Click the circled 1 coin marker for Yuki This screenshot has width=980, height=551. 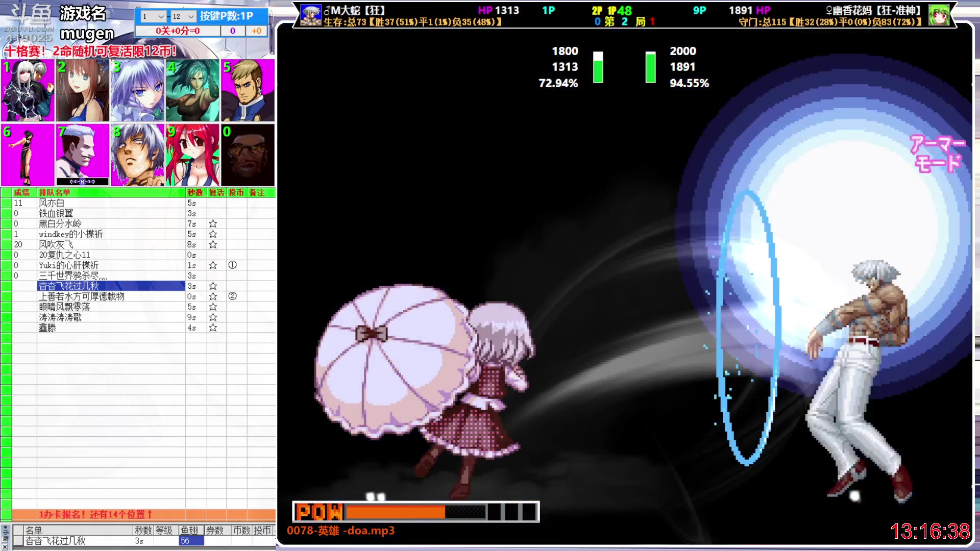click(232, 265)
